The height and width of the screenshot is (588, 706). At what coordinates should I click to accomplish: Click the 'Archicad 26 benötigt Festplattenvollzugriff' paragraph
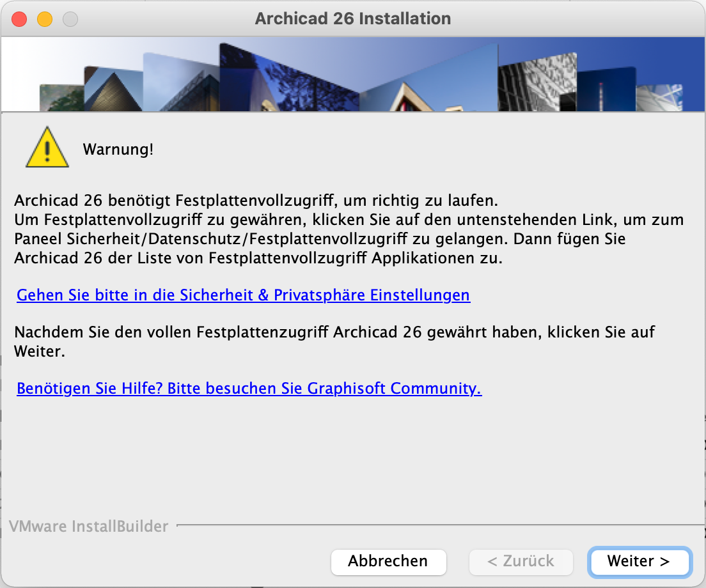point(349,229)
